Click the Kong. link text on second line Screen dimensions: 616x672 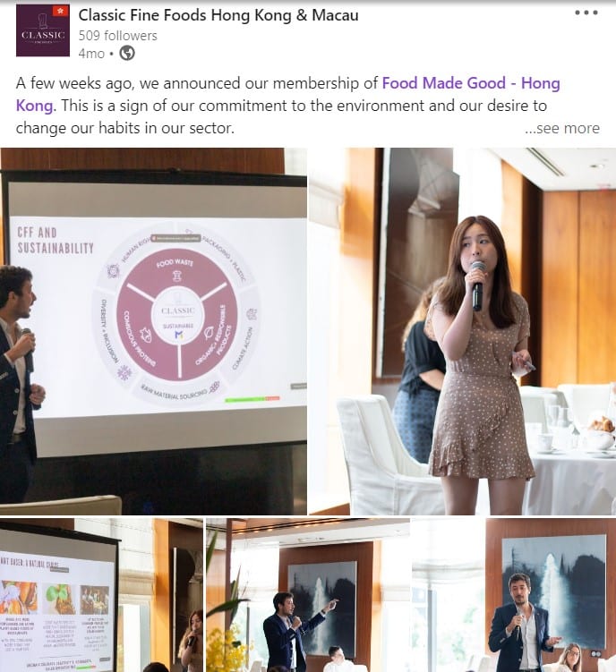(35, 106)
